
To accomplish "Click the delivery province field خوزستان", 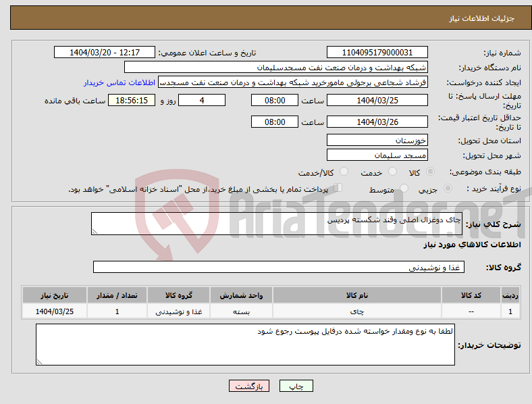I will coord(377,140).
